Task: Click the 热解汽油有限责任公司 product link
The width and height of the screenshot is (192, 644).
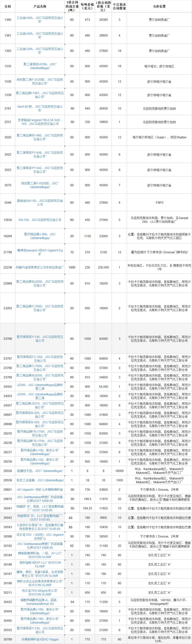Action: click(x=40, y=267)
